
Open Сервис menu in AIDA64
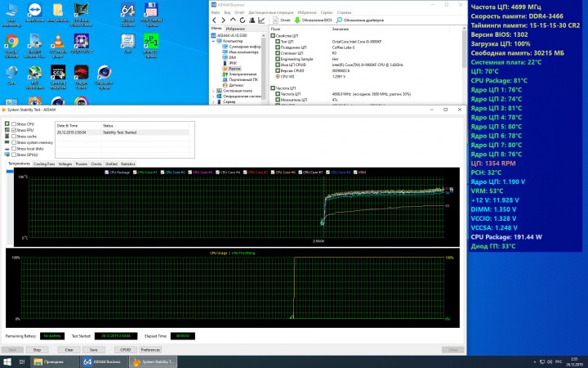pos(327,12)
